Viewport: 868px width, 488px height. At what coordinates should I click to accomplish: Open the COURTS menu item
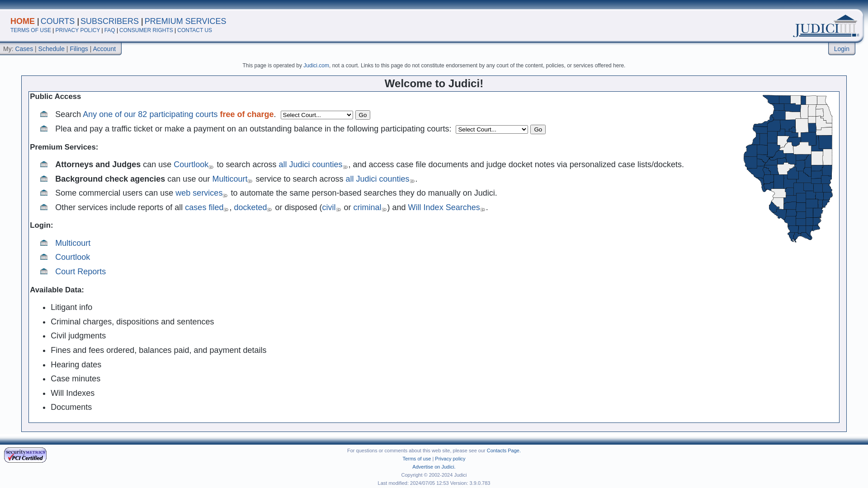[57, 21]
